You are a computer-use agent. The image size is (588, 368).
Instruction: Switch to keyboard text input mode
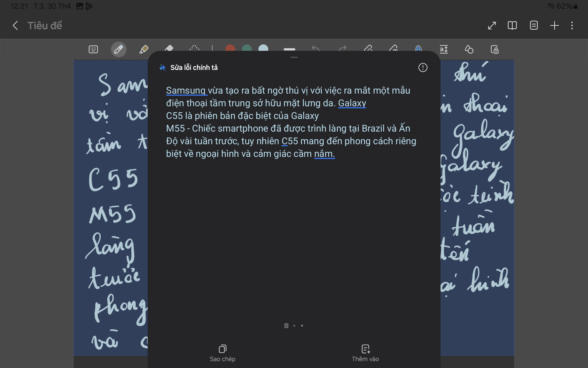93,49
